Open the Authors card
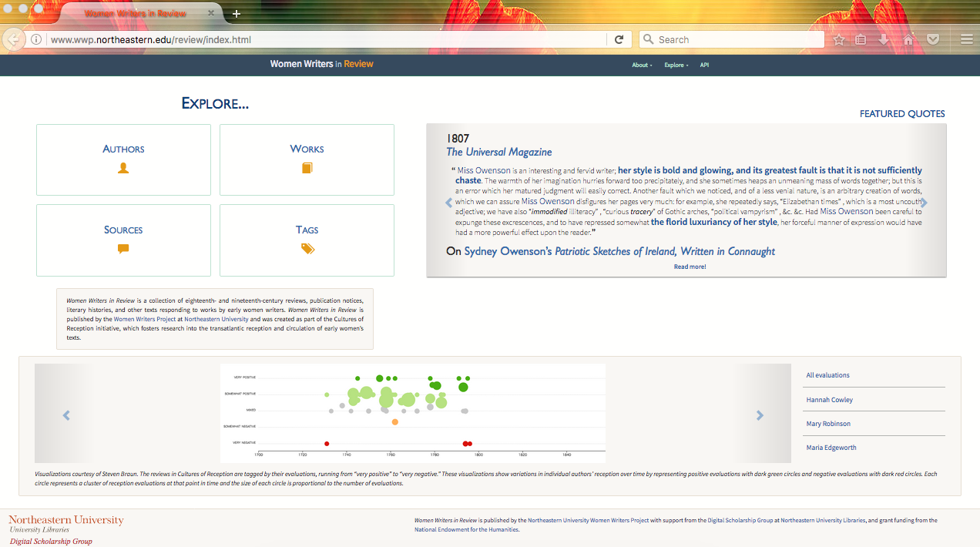The height and width of the screenshot is (547, 980). [123, 159]
